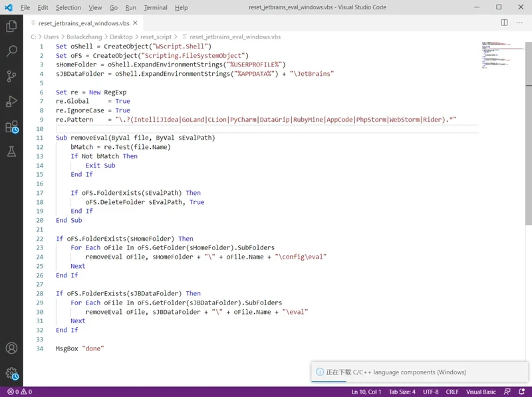The height and width of the screenshot is (397, 532).
Task: Click the CRLF line ending indicator
Action: coord(452,392)
